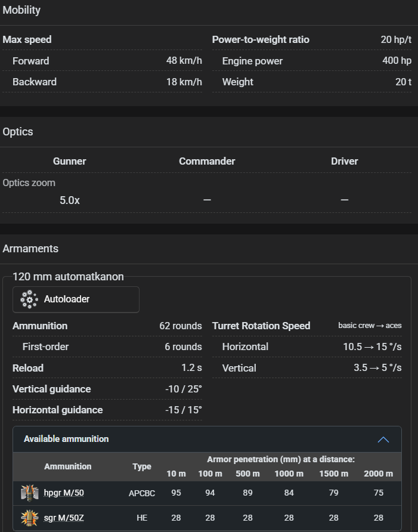Click hpgr M/50 penetration 89 at 500 m
Viewport: 418px width, 532px height.
[x=247, y=493]
